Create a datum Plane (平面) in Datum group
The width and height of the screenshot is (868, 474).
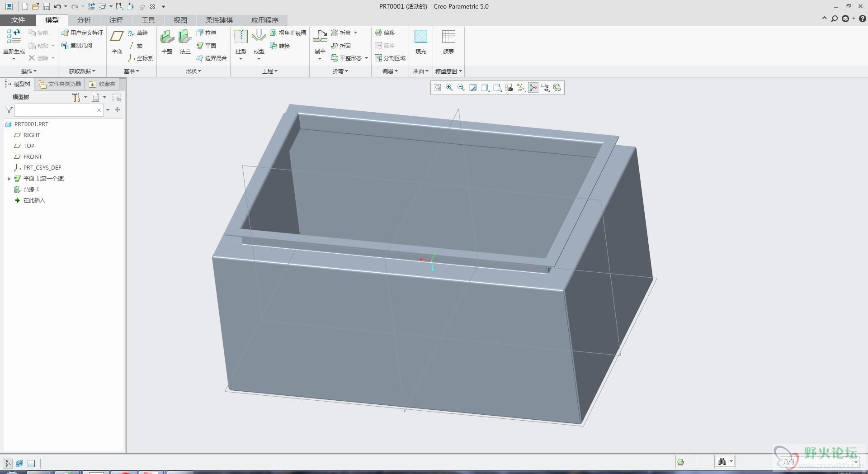click(117, 42)
